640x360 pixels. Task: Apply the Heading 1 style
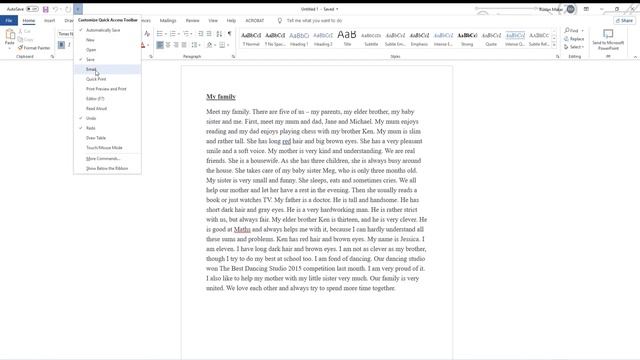pos(299,39)
